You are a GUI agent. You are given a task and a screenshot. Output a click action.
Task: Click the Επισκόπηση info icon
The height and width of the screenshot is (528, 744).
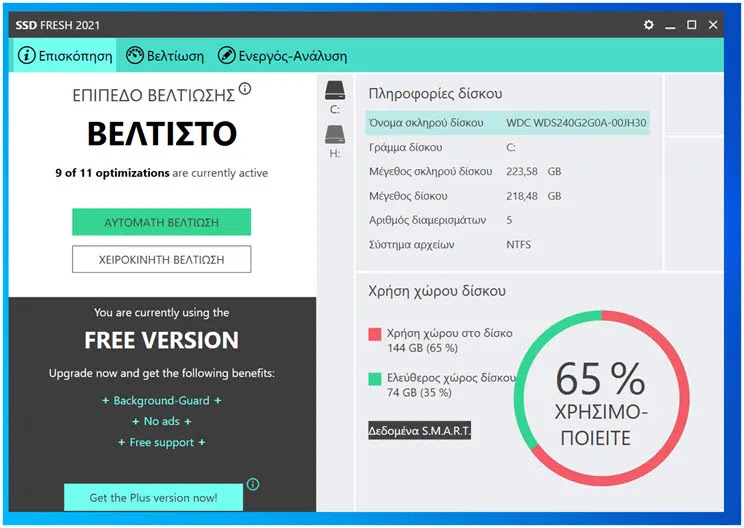pos(27,56)
